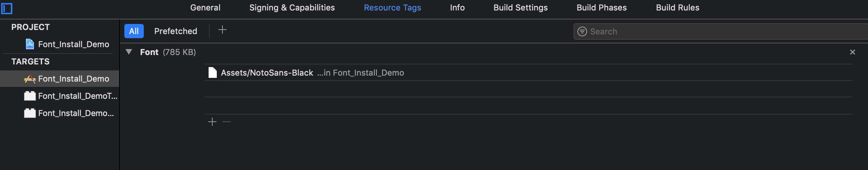Switch to the Build Phases tab

(601, 7)
